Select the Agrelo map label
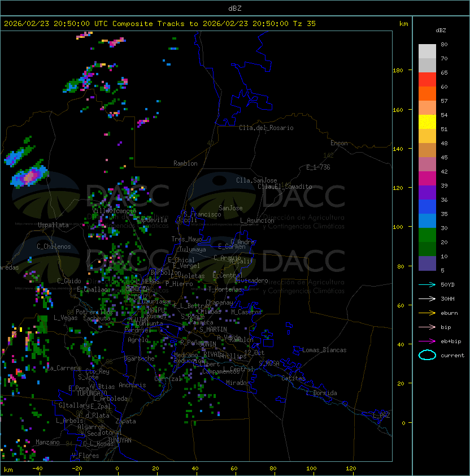 tap(138, 340)
